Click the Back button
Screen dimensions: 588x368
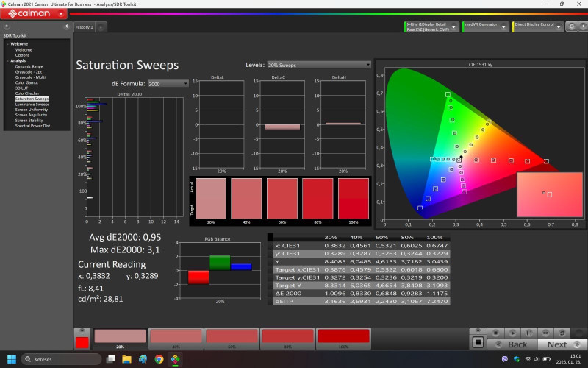tap(517, 344)
